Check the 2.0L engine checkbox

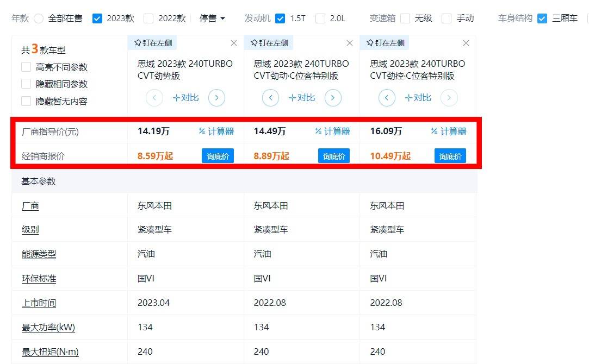pos(320,18)
